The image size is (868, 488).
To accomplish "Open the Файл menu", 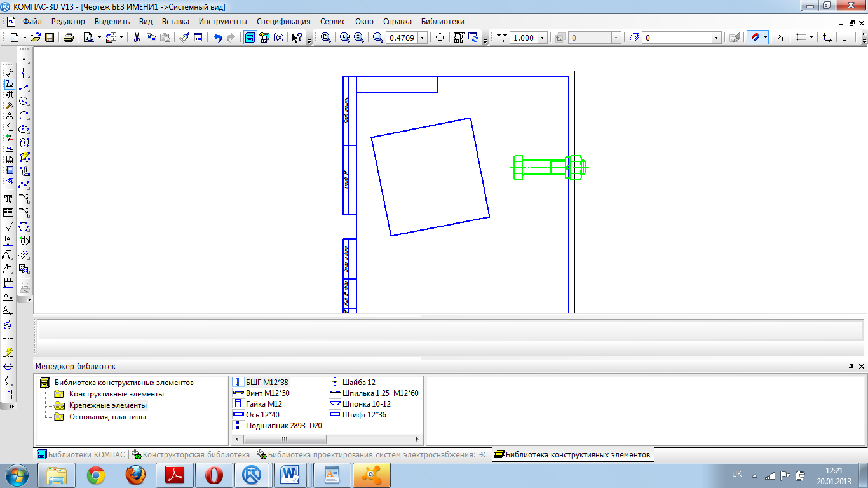I will pos(32,22).
